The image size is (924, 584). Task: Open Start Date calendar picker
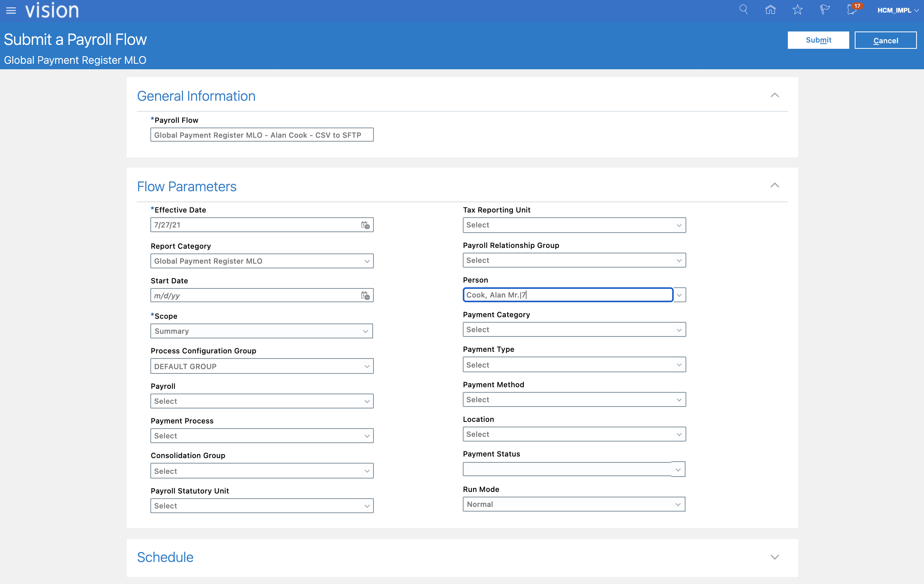click(365, 296)
